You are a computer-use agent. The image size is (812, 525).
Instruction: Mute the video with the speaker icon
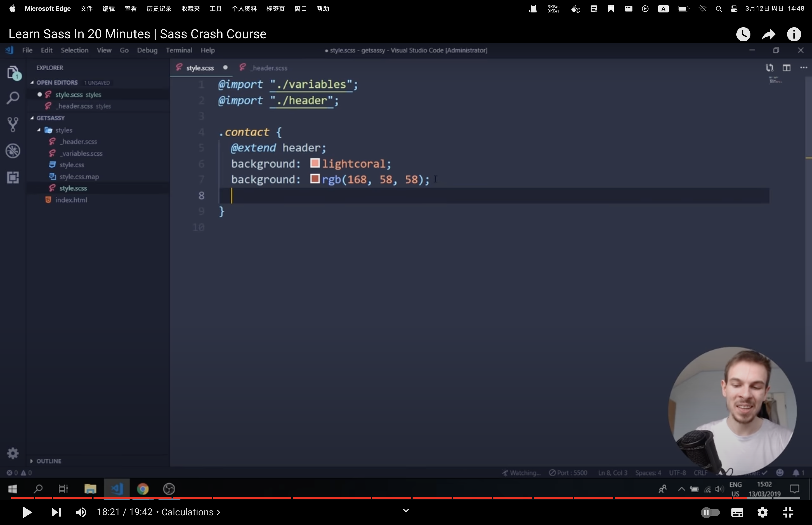(81, 512)
